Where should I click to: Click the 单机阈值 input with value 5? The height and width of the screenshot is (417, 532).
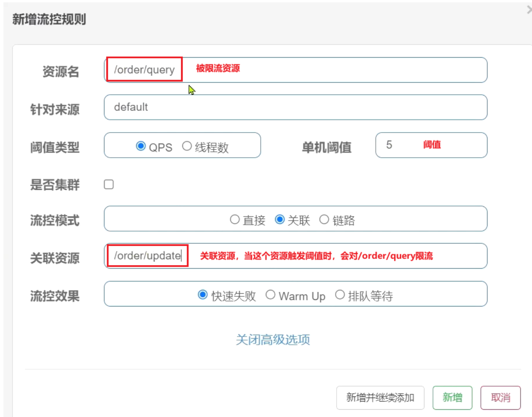[x=431, y=145]
